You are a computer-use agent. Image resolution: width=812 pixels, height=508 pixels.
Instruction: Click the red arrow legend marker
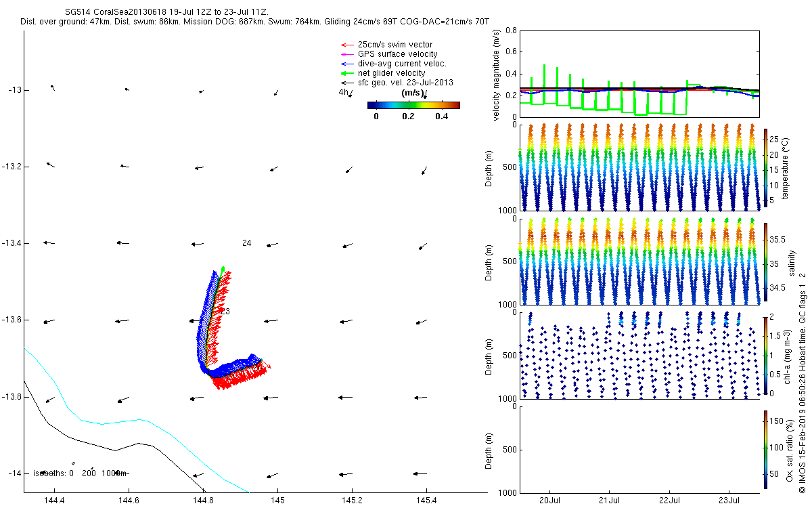click(346, 45)
